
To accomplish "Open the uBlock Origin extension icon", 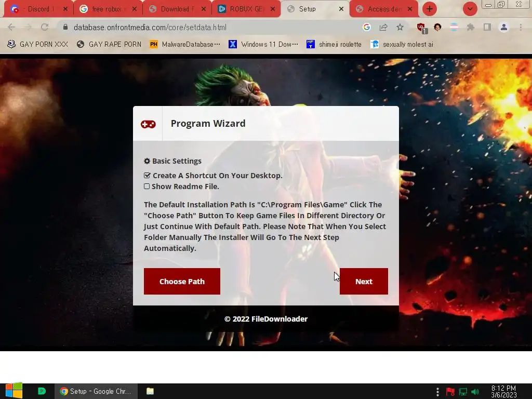I will point(422,28).
